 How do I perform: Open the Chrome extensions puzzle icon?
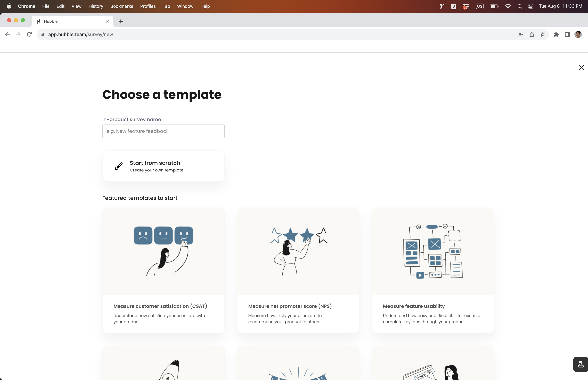coord(556,34)
